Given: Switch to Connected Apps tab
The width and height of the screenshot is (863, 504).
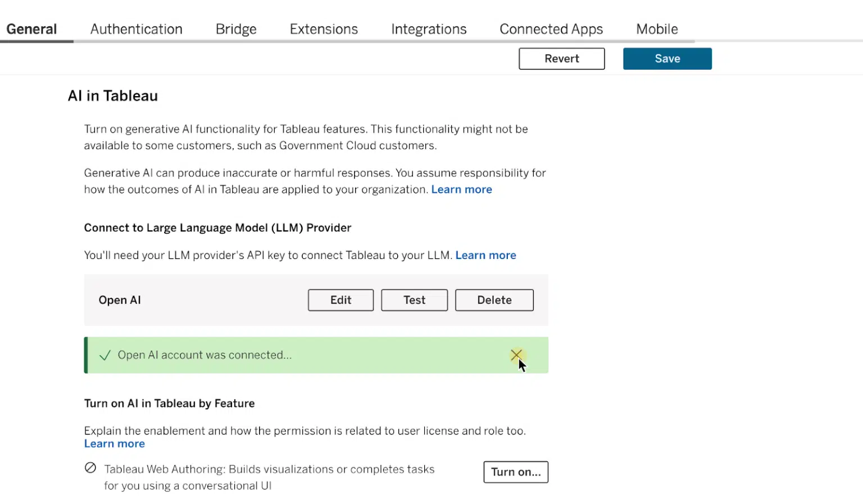Looking at the screenshot, I should (551, 29).
